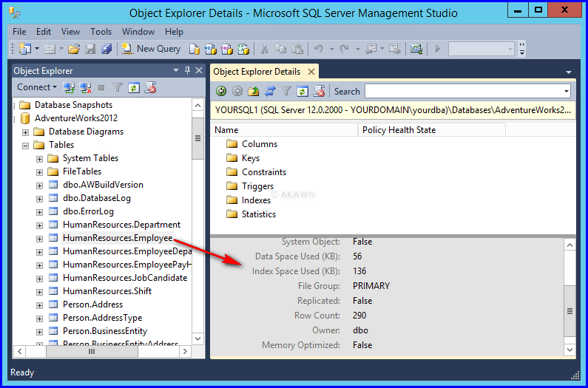Click the New Query button
Screen dimensions: 588x388
[x=151, y=49]
